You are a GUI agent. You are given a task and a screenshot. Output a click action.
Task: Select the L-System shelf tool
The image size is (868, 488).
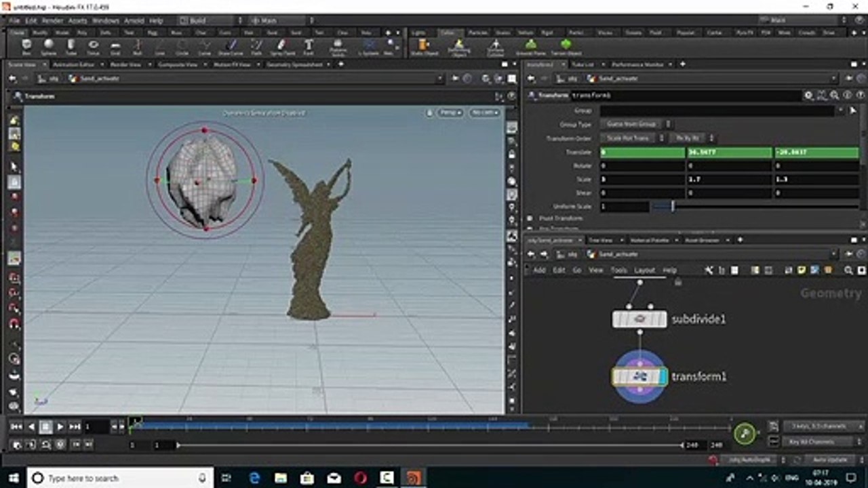tap(370, 47)
